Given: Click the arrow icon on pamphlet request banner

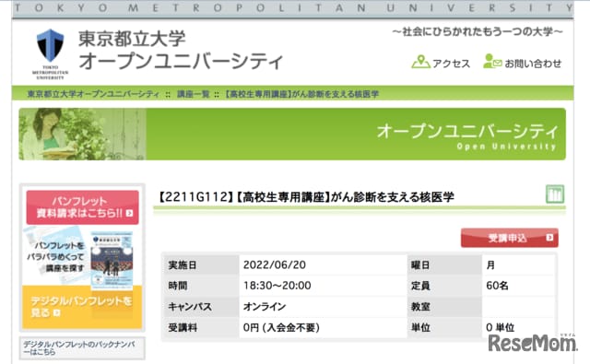Looking at the screenshot, I should tap(129, 213).
